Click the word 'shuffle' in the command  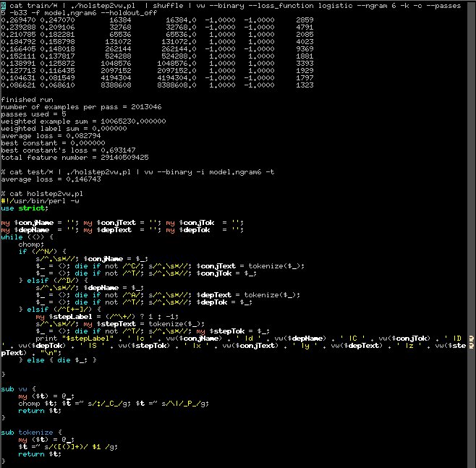168,6
